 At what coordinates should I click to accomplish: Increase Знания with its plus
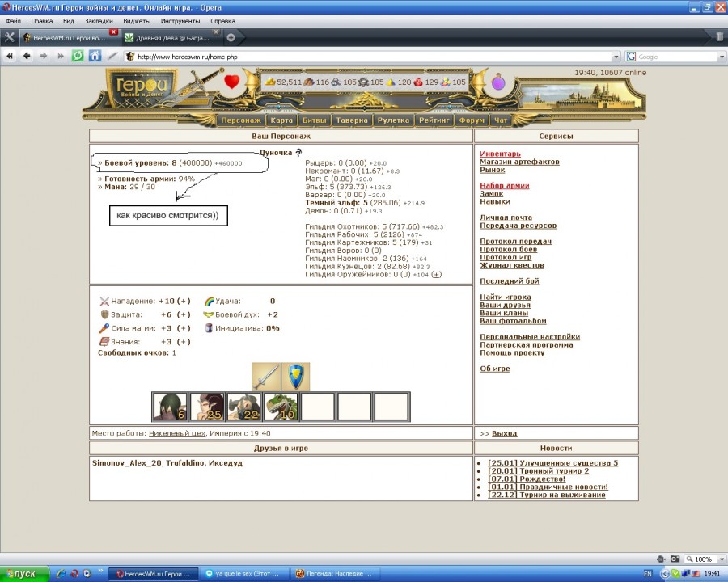point(184,342)
